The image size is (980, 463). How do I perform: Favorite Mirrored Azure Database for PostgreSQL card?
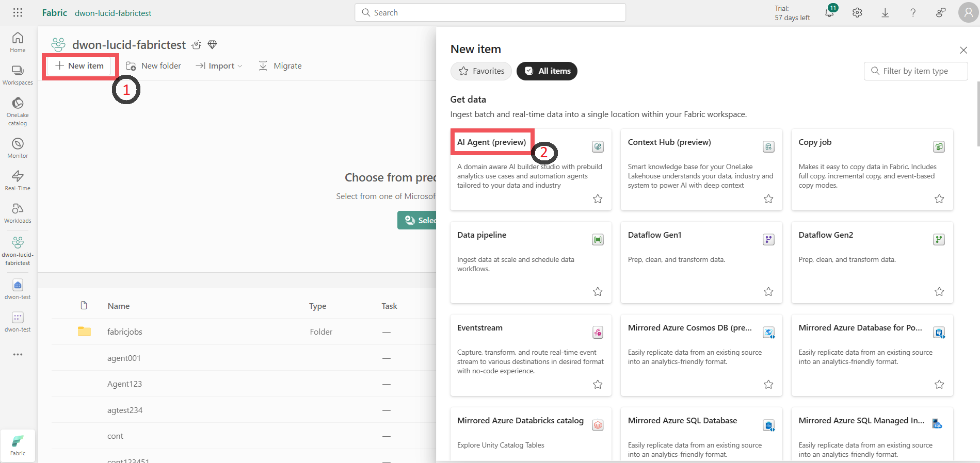click(x=939, y=384)
